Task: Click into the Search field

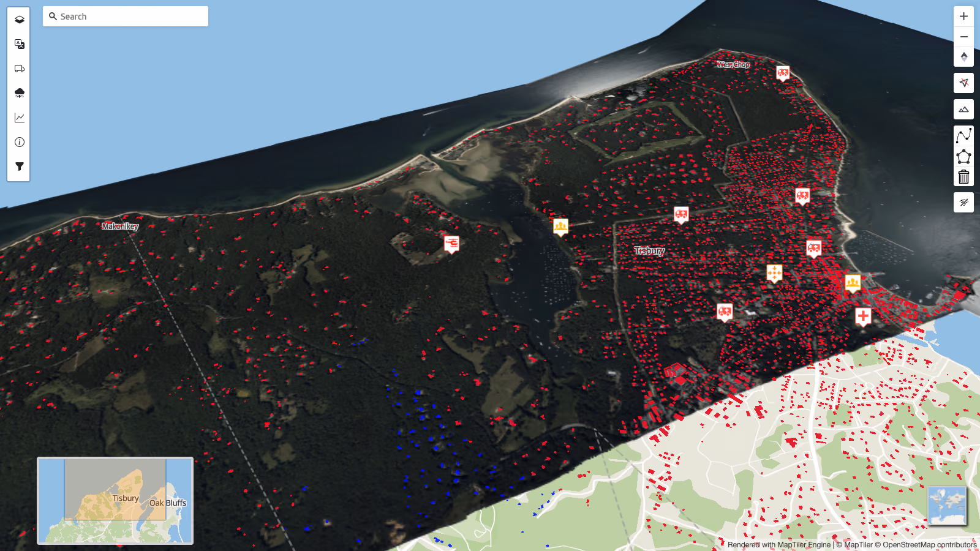Action: [x=126, y=17]
